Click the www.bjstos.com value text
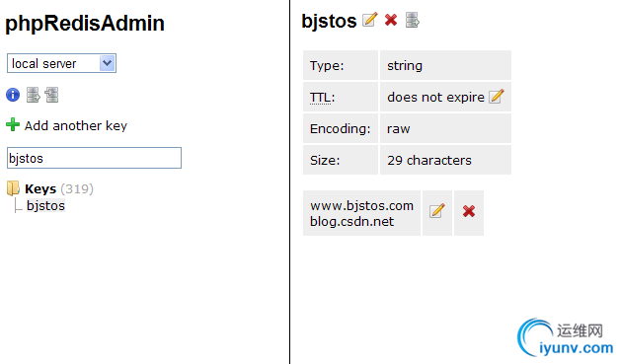This screenshot has width=619, height=364. click(x=361, y=205)
